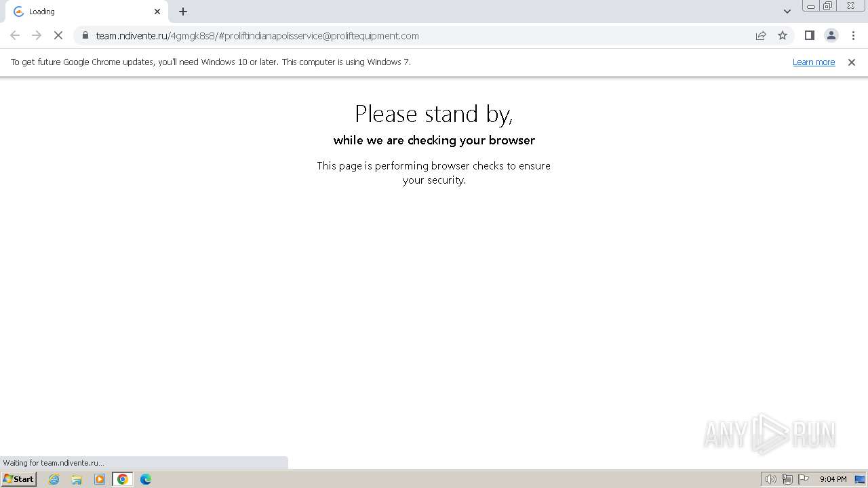The height and width of the screenshot is (488, 868).
Task: Launch Internet Explorer from taskbar
Action: tap(54, 479)
